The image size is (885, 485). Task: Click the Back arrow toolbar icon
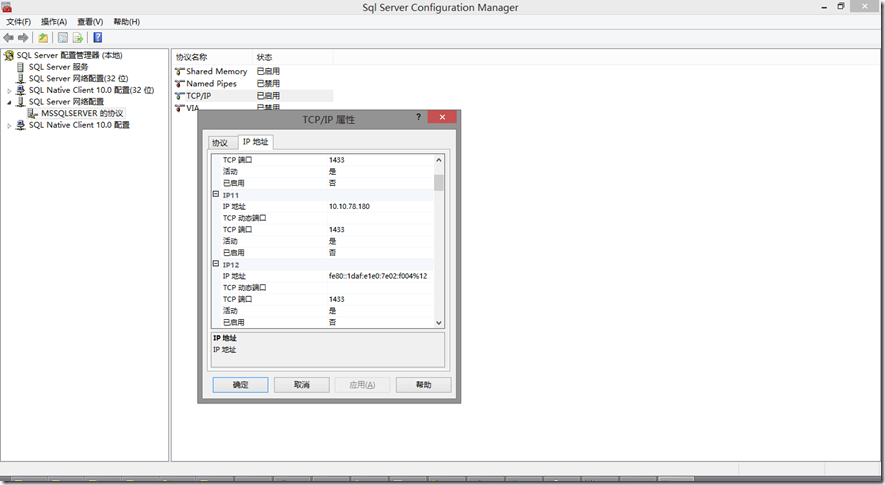pos(8,38)
